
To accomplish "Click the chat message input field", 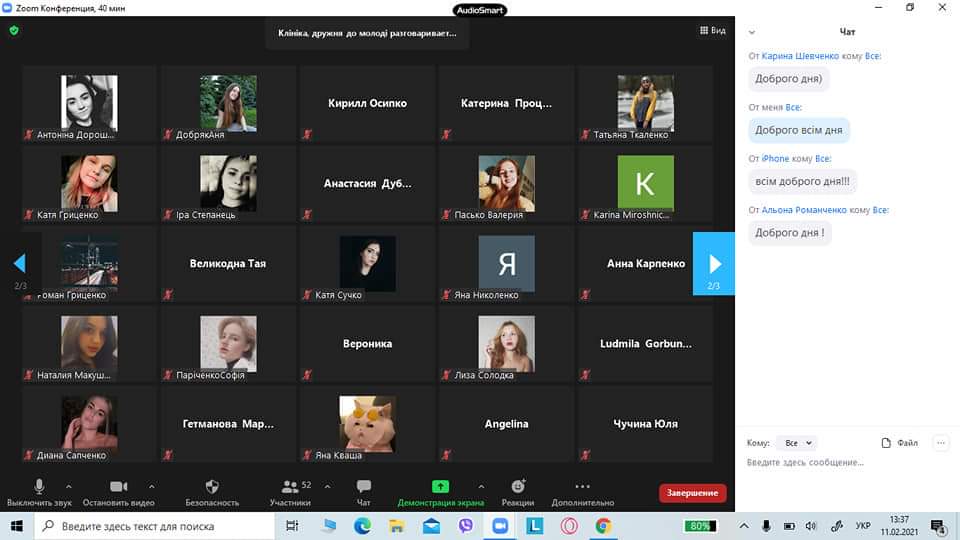I will (847, 463).
